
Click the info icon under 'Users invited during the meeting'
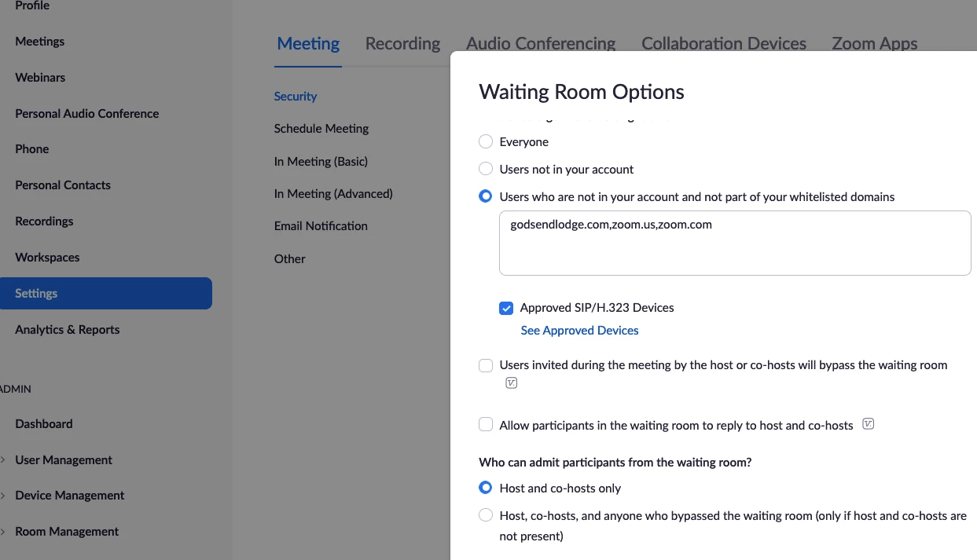pyautogui.click(x=512, y=383)
